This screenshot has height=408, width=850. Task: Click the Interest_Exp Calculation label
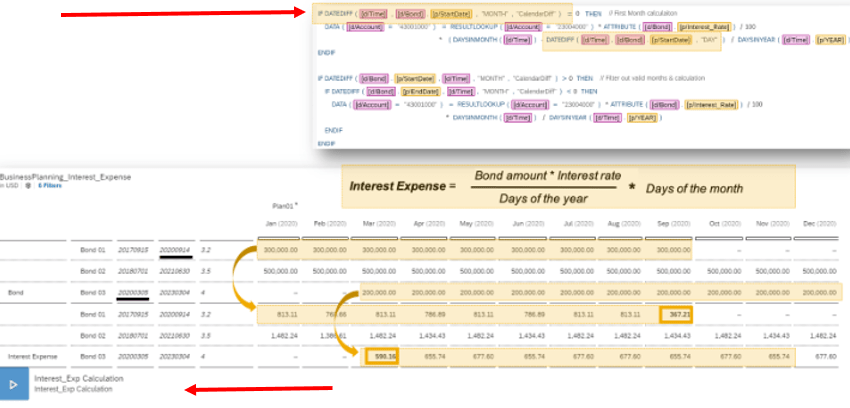pyautogui.click(x=78, y=379)
